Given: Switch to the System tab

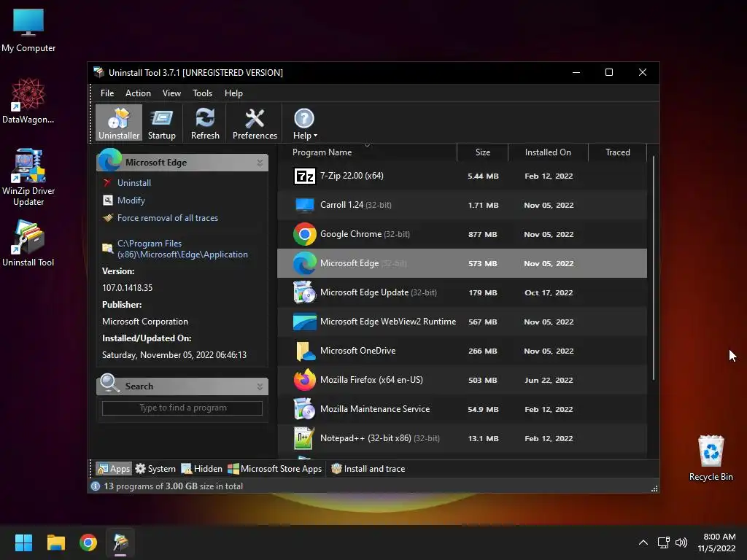Looking at the screenshot, I should click(155, 469).
